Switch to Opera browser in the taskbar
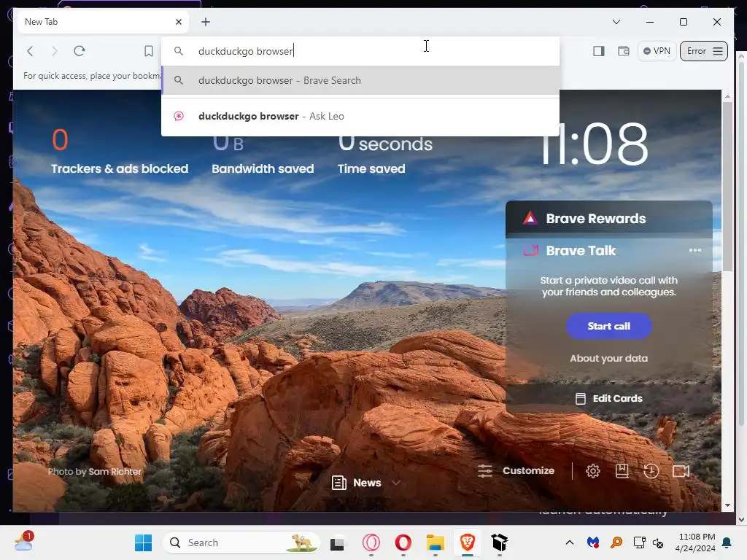This screenshot has height=560, width=747. click(403, 542)
